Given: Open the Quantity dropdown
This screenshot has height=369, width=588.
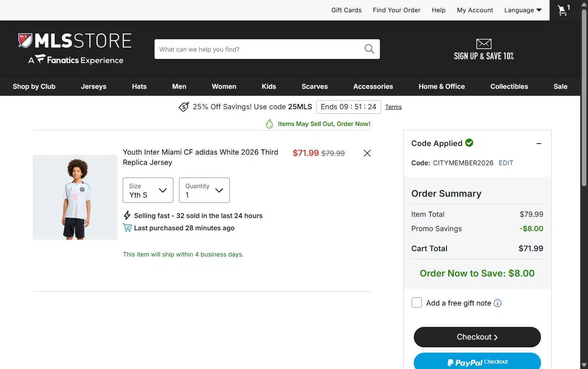Looking at the screenshot, I should point(204,190).
